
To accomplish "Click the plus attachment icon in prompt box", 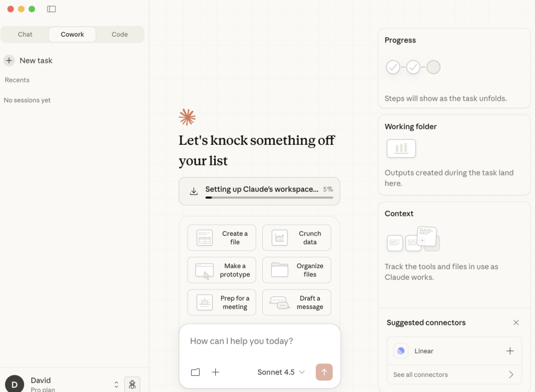I will click(216, 372).
